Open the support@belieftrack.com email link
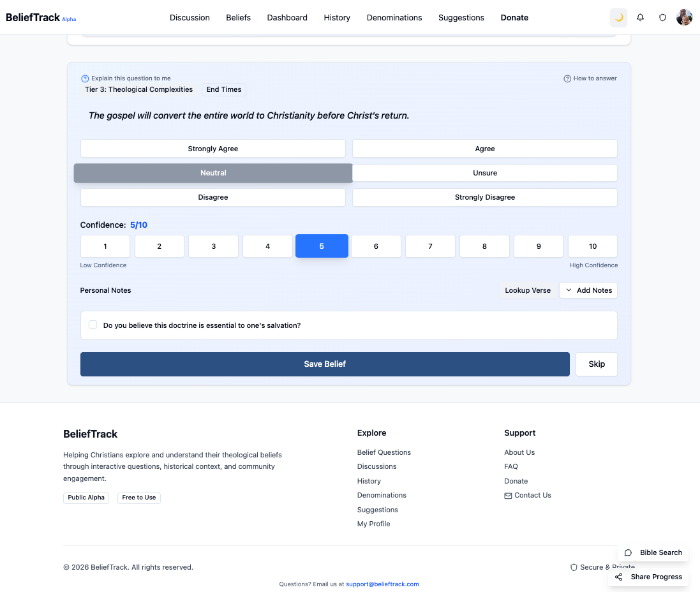 [x=382, y=584]
